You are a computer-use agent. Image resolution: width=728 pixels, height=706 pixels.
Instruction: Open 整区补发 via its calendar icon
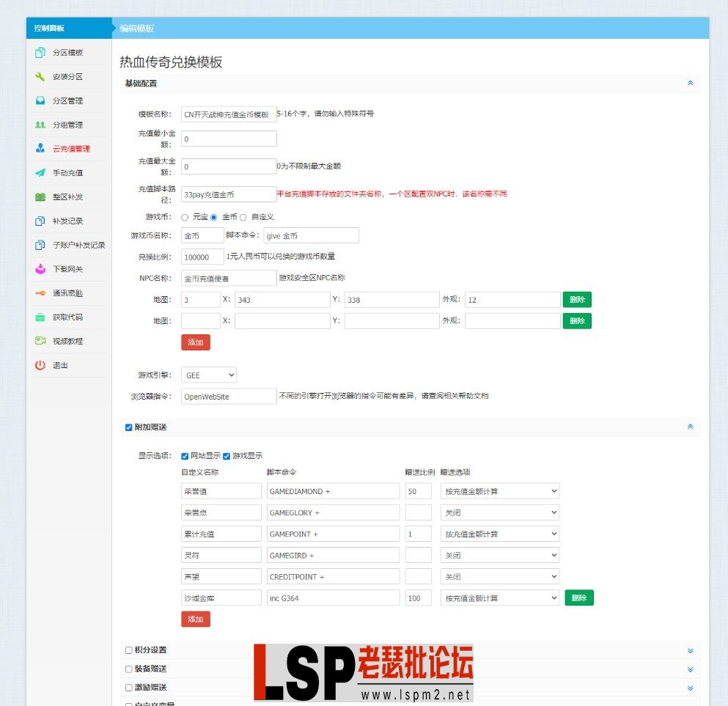[x=40, y=197]
